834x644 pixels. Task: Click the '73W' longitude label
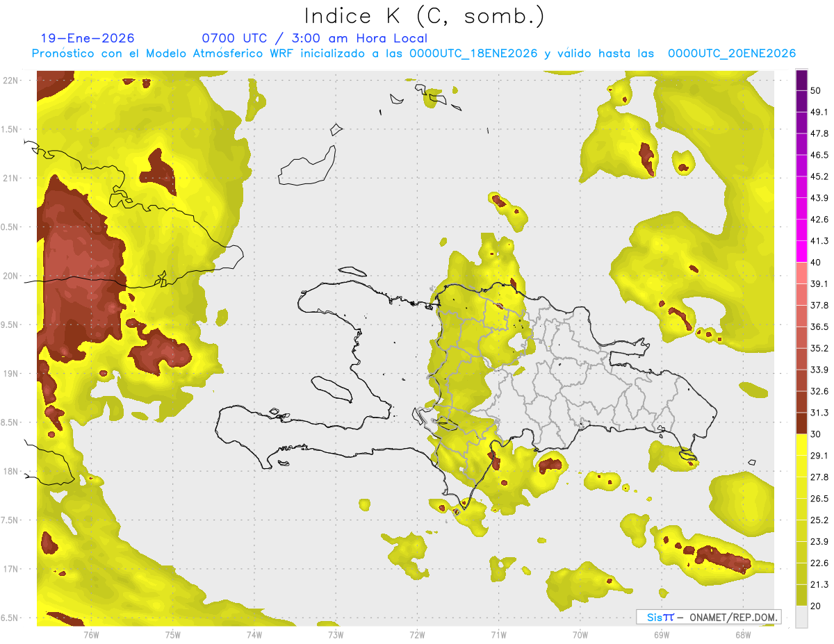pyautogui.click(x=336, y=635)
